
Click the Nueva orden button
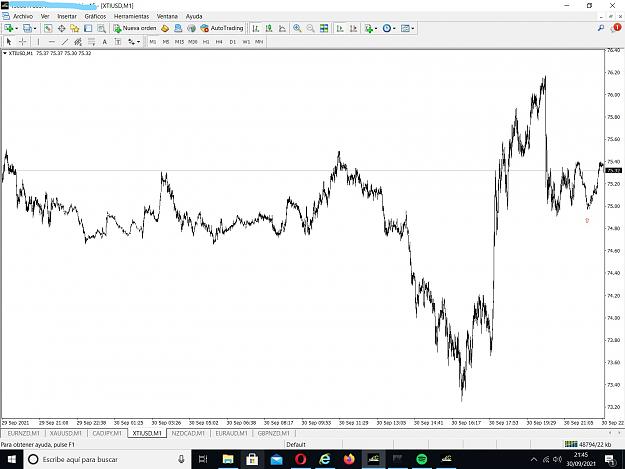click(x=135, y=28)
